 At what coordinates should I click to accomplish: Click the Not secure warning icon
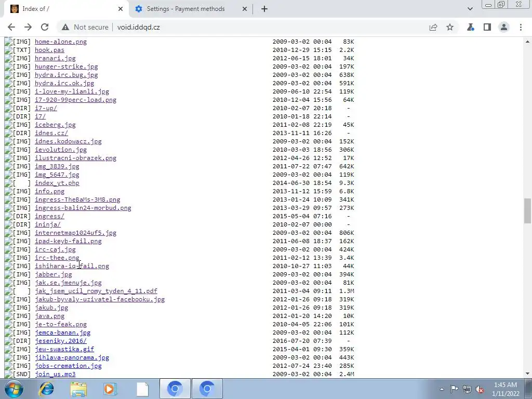(65, 27)
